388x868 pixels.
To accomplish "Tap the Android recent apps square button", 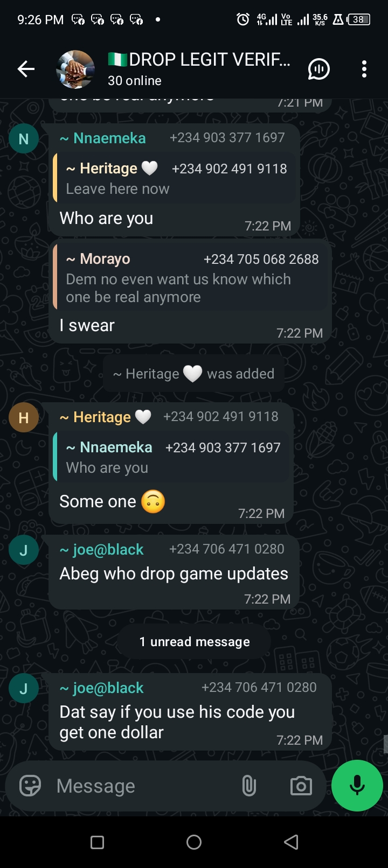I will [97, 842].
